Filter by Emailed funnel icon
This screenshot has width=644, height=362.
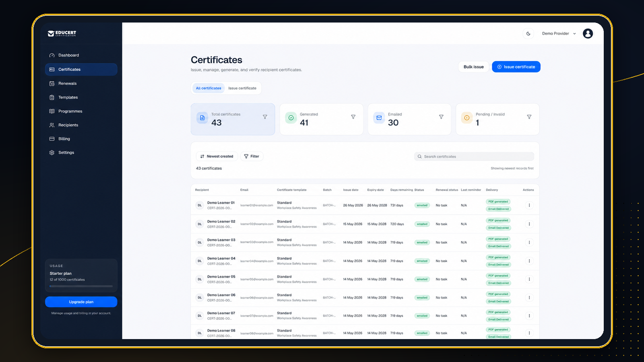(441, 117)
